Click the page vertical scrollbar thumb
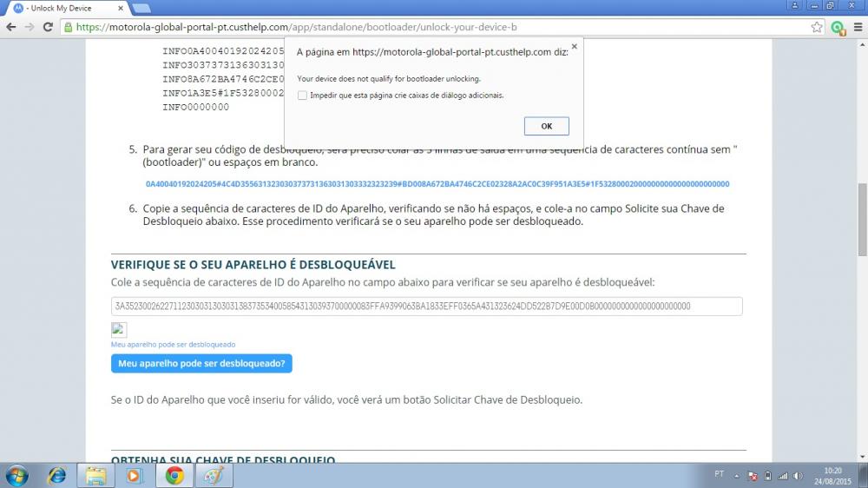 863,220
